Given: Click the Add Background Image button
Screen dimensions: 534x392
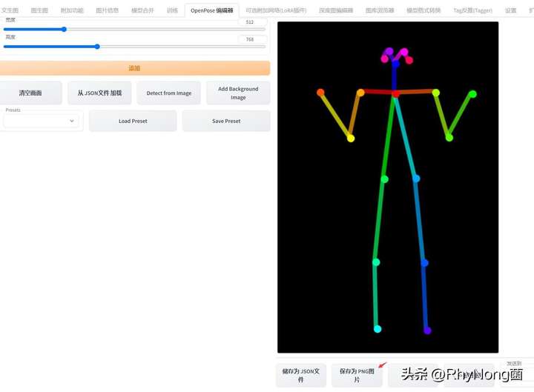Looking at the screenshot, I should coord(238,93).
